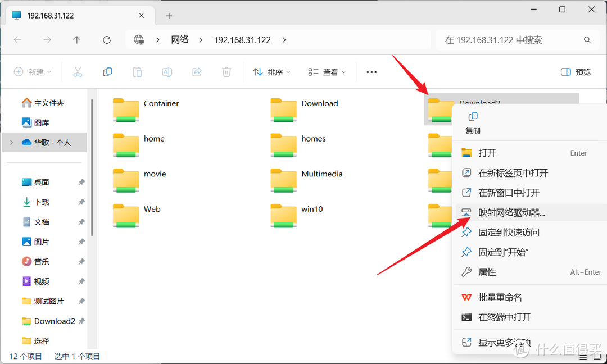607x364 pixels.
Task: Go to 下载 in the sidebar
Action: (42, 202)
